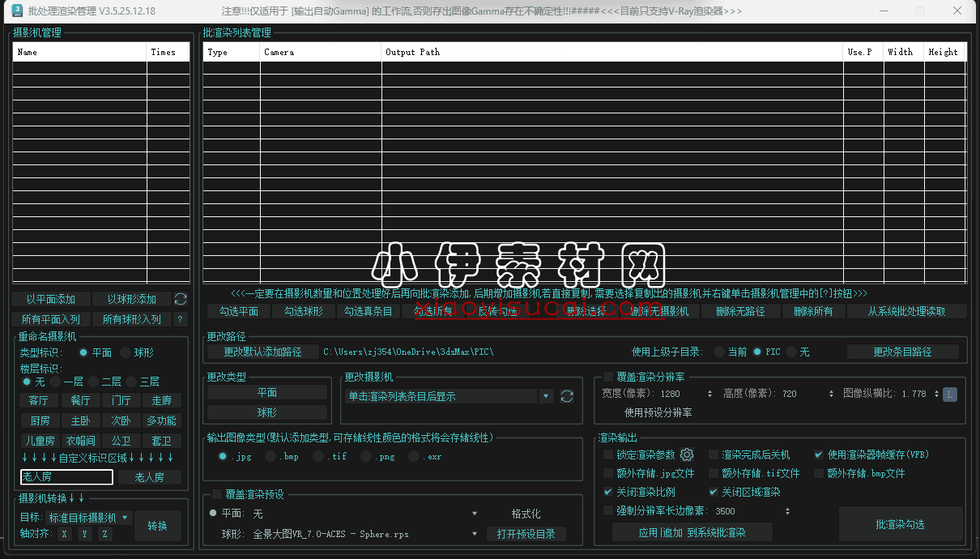The width and height of the screenshot is (980, 559).
Task: Open the gear settings beside 锁定渲染参数
Action: tap(687, 455)
